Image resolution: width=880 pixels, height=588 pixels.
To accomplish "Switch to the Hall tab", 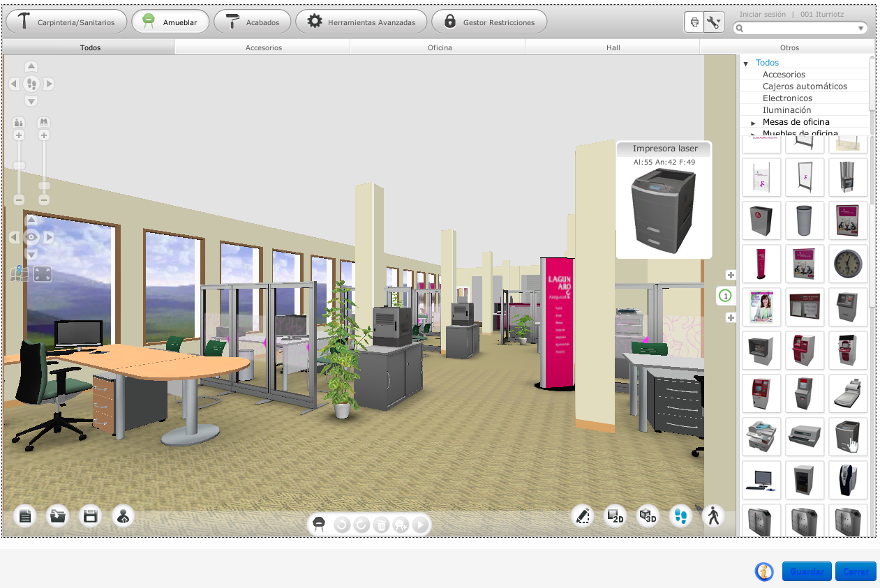I will point(613,47).
